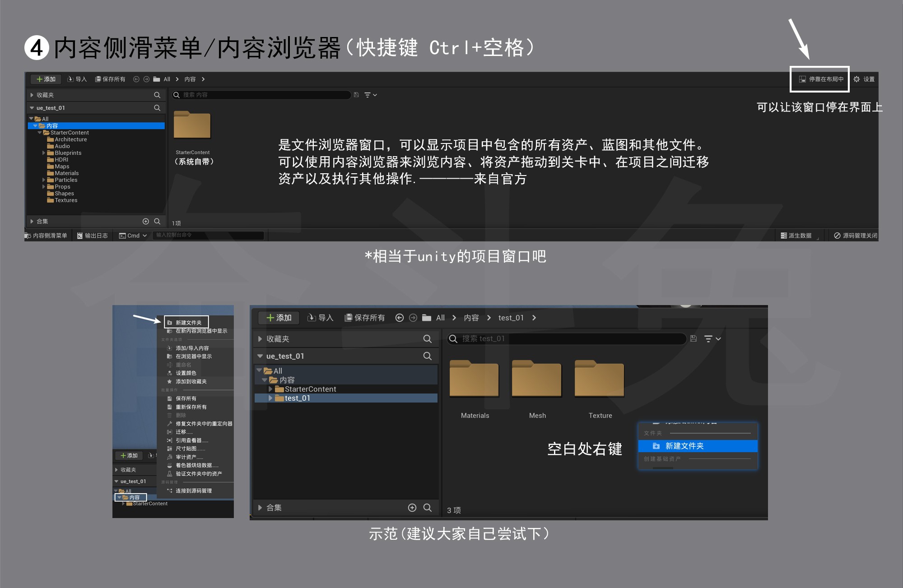
Task: Expand the Blueprints folder in the tree
Action: (x=44, y=153)
